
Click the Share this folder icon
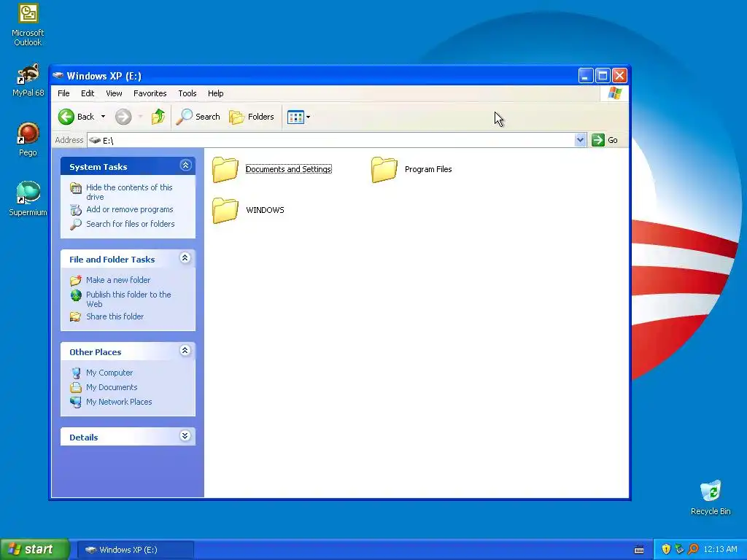[x=76, y=316]
